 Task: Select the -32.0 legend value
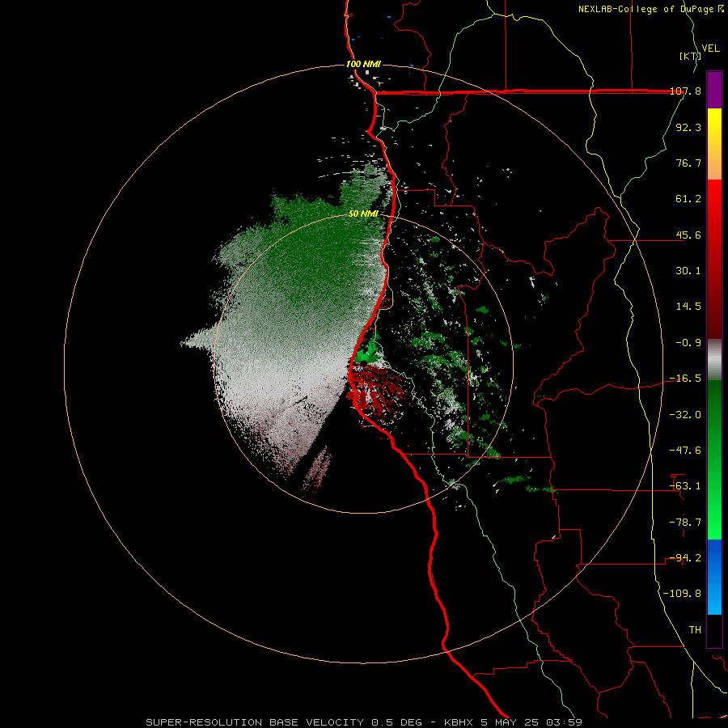(x=685, y=415)
